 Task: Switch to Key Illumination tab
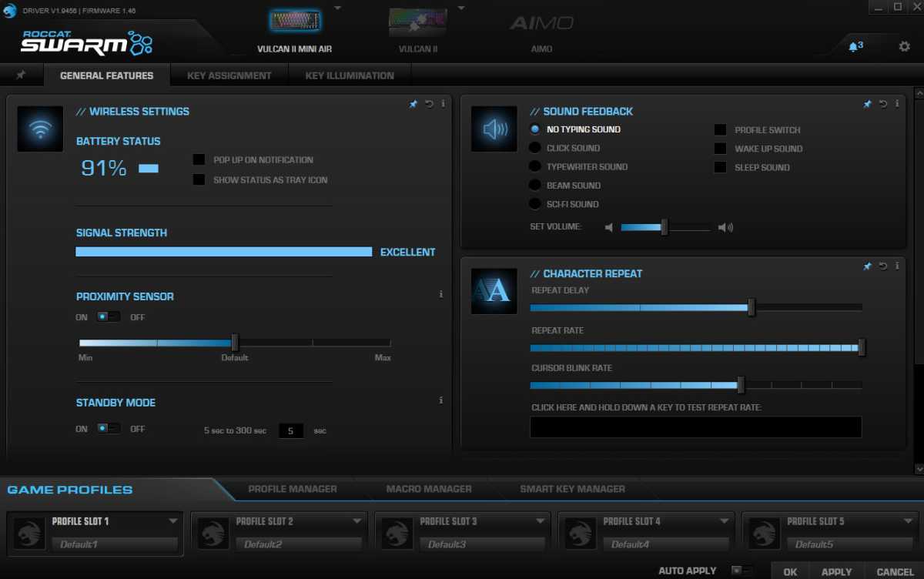(x=350, y=75)
